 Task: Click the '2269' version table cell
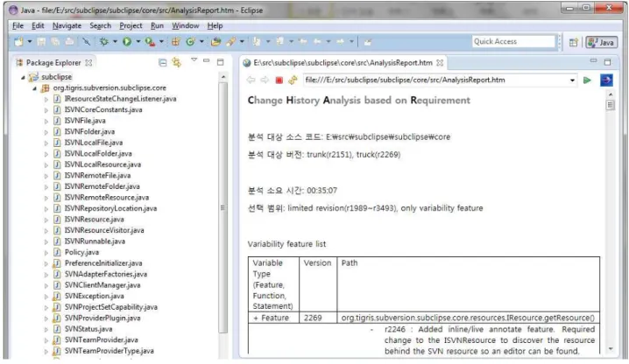[318, 318]
